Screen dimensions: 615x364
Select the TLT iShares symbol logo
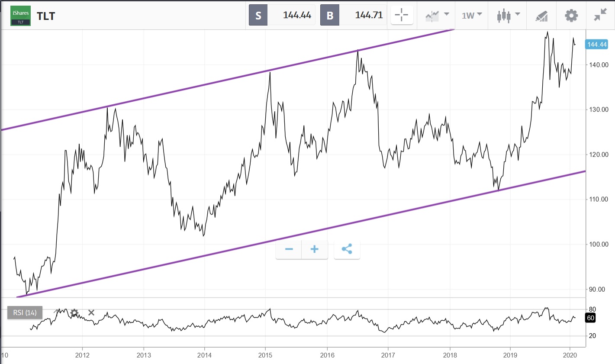tap(20, 15)
